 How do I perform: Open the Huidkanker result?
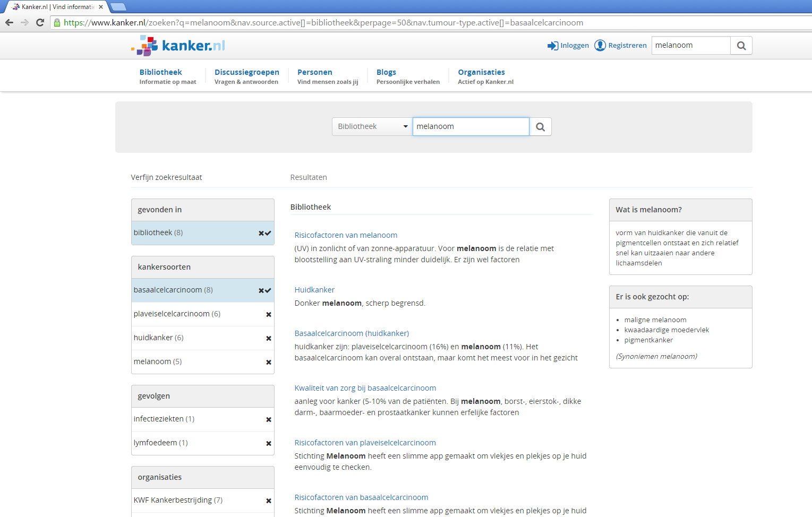click(x=314, y=290)
